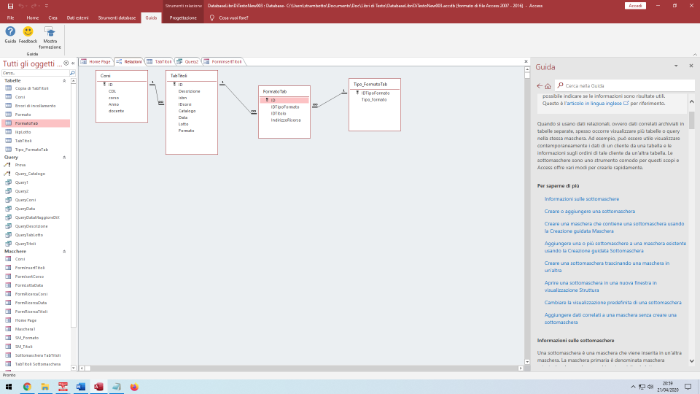Select the TabTitoli table header in diagram
The width and height of the screenshot is (700, 394).
(x=192, y=76)
